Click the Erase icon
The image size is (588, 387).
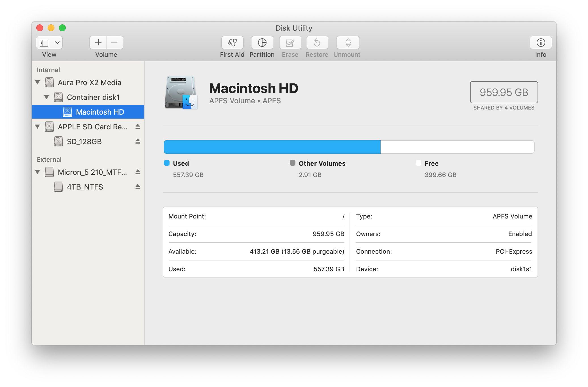coord(290,43)
